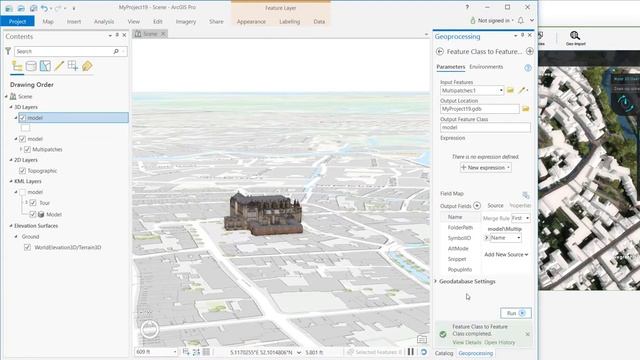
Task: Dismiss the Feature Class completed message
Action: (527, 334)
